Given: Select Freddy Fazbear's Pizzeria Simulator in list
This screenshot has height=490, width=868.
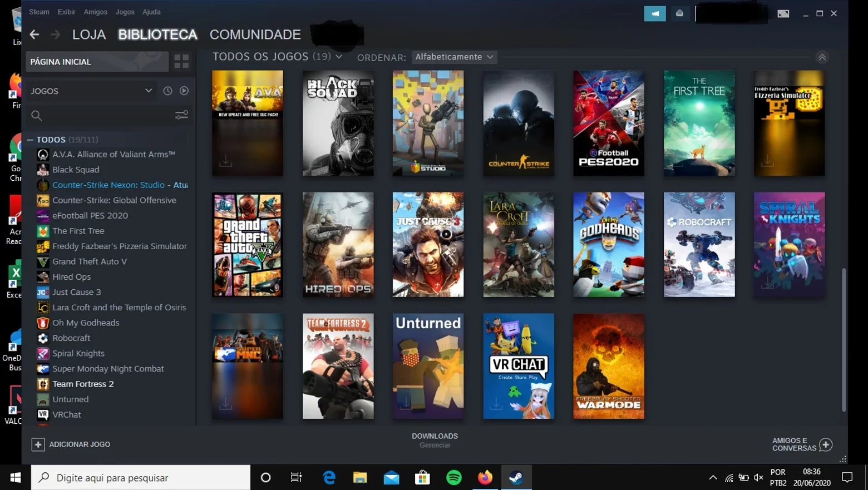Looking at the screenshot, I should pos(112,246).
